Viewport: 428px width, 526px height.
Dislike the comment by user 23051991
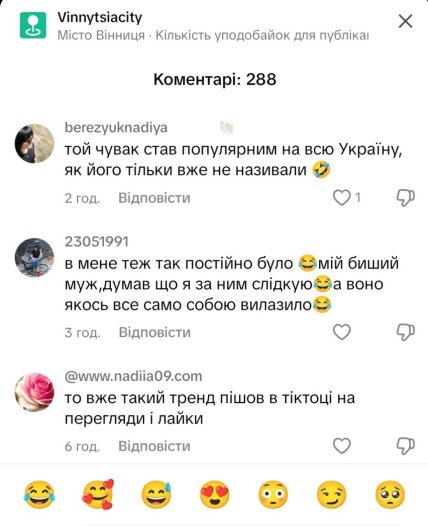[406, 332]
